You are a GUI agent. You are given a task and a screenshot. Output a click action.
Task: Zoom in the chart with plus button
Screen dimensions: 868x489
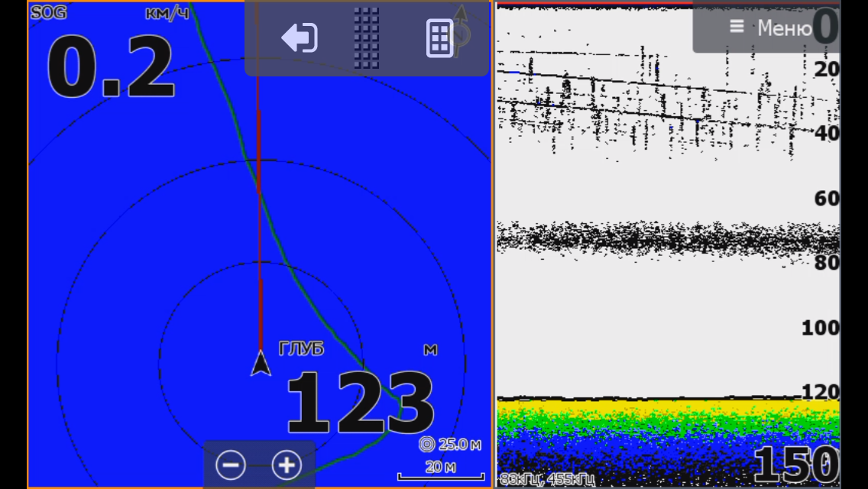287,465
